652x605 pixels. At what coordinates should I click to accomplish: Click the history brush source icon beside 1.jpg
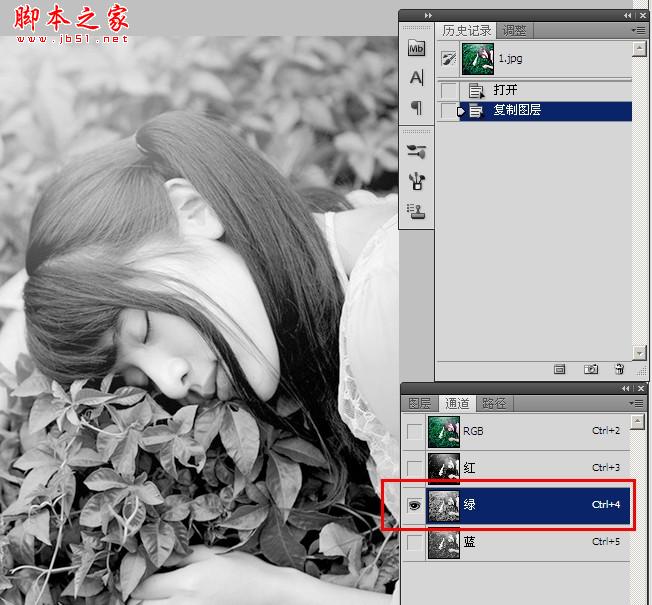(448, 58)
